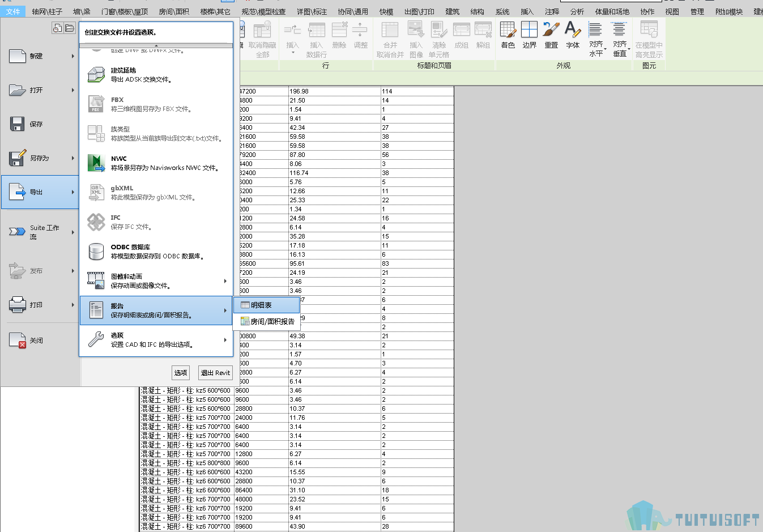Click the 调整 resize row icon
This screenshot has height=532, width=763.
(360, 29)
